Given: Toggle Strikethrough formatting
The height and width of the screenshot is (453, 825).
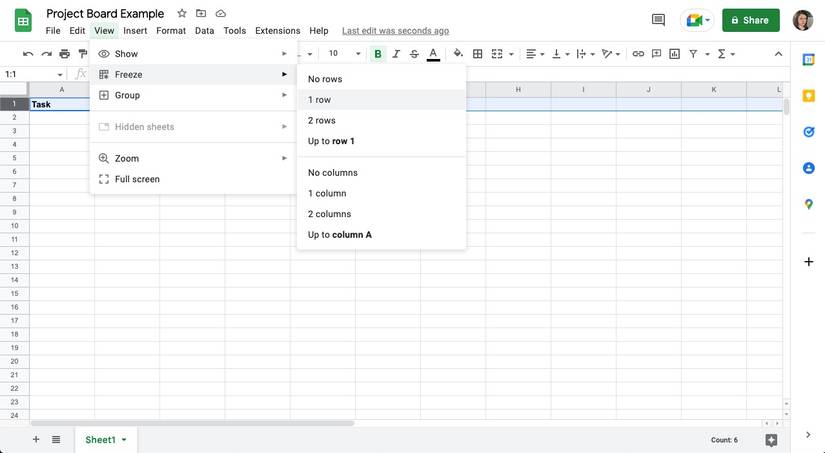Looking at the screenshot, I should (x=415, y=54).
